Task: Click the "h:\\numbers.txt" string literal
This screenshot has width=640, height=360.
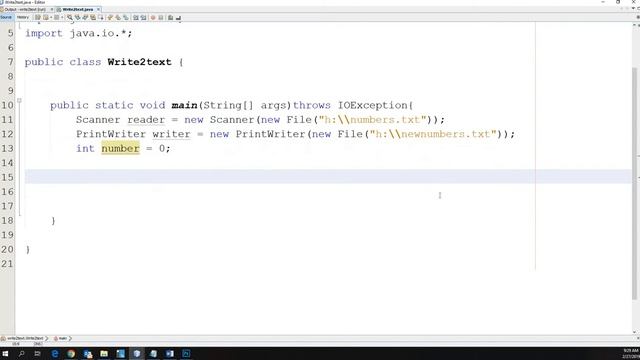Action: coord(373,120)
